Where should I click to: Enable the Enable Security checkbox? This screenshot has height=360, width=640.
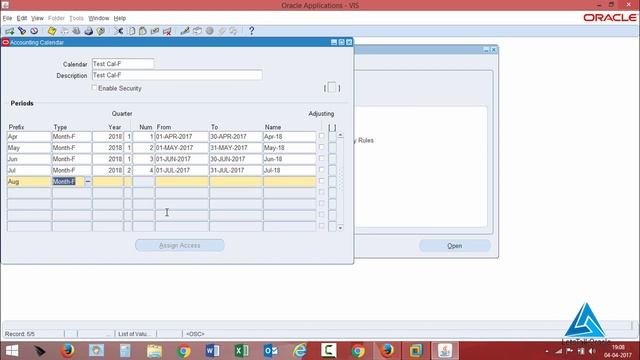[x=94, y=88]
